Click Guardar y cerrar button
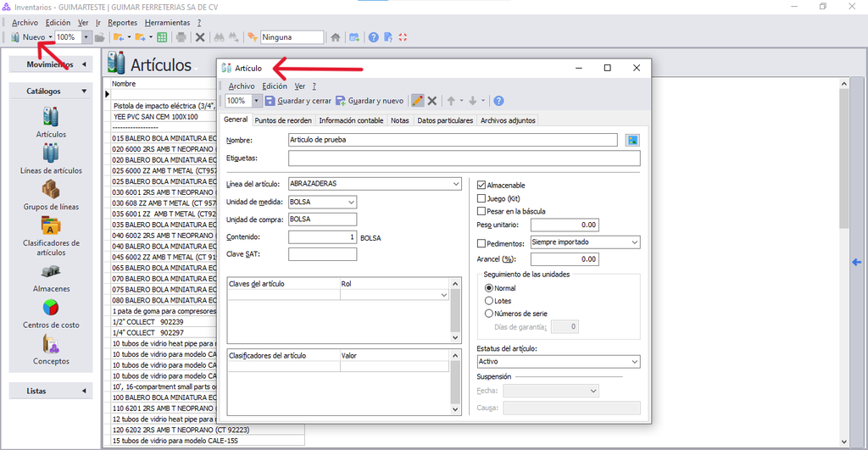This screenshot has width=868, height=450. pyautogui.click(x=298, y=101)
